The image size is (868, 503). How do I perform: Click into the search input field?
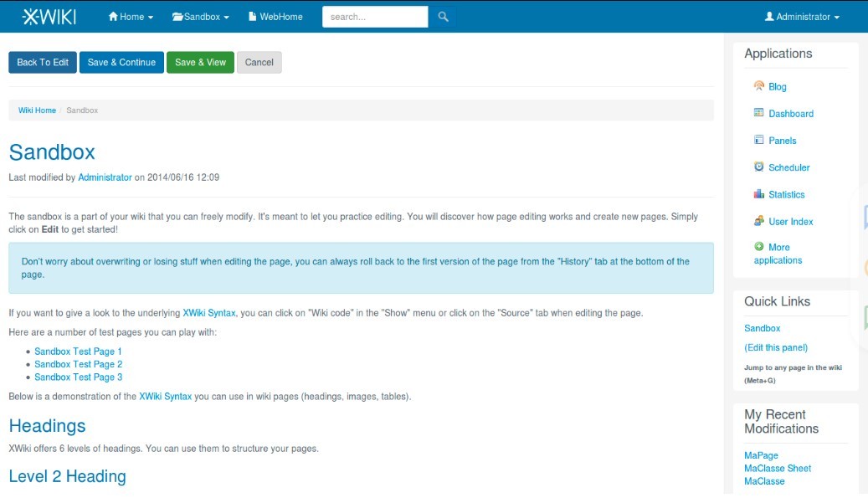[374, 17]
